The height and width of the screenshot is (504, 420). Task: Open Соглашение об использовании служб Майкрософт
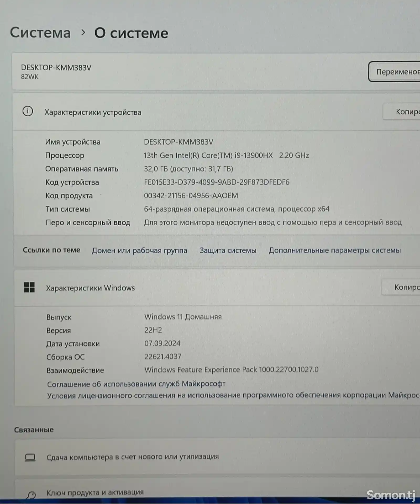(x=136, y=384)
